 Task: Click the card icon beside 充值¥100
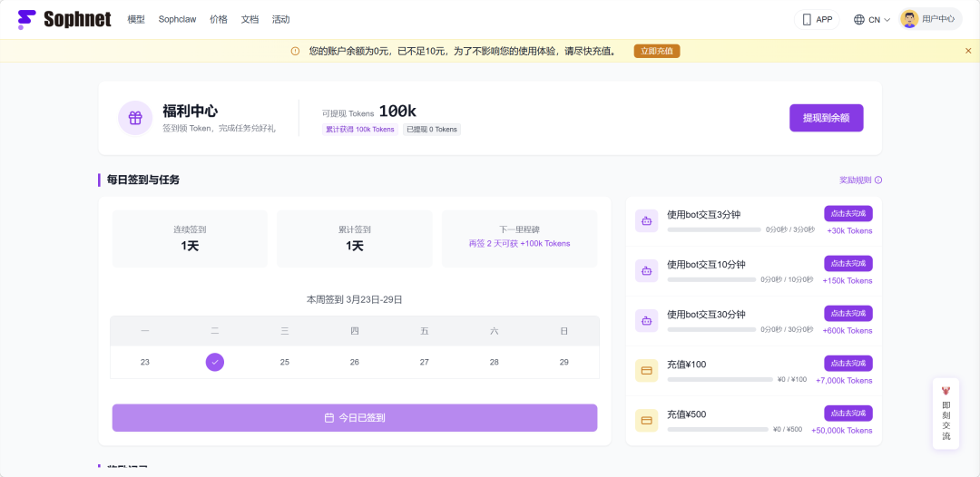coord(646,370)
